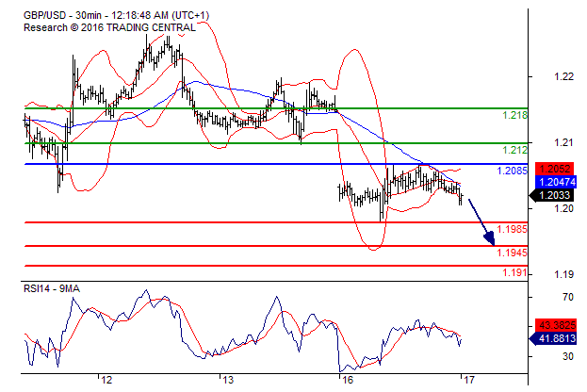Click the date label 16 on time axis
Viewport: 587px width, 392px height.
[348, 380]
